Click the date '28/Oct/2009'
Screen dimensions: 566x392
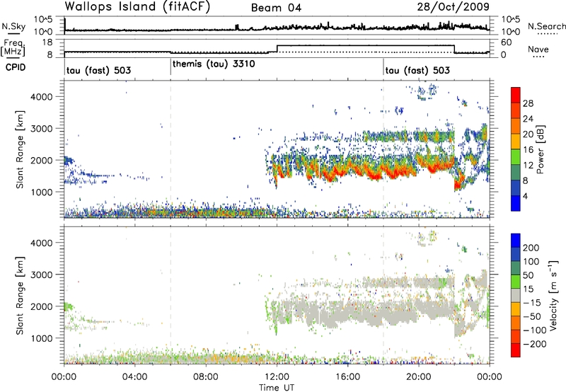[x=453, y=7]
